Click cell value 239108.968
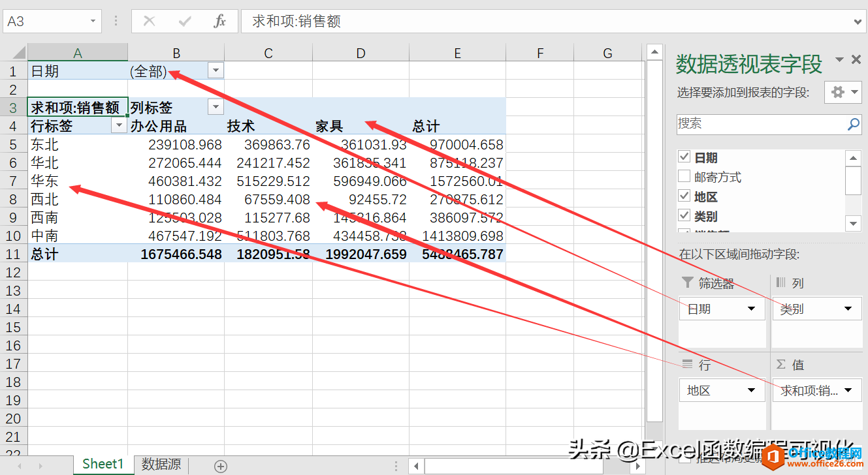The image size is (868, 475). [176, 144]
